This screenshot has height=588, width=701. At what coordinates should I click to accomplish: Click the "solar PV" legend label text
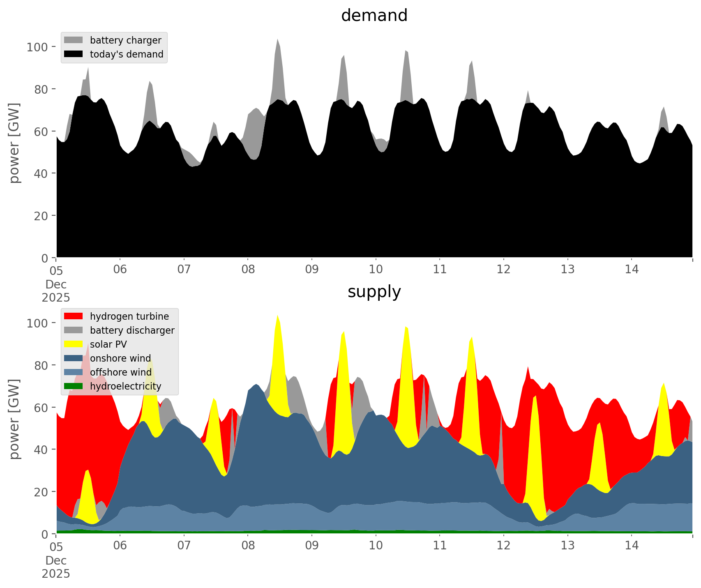click(x=108, y=344)
